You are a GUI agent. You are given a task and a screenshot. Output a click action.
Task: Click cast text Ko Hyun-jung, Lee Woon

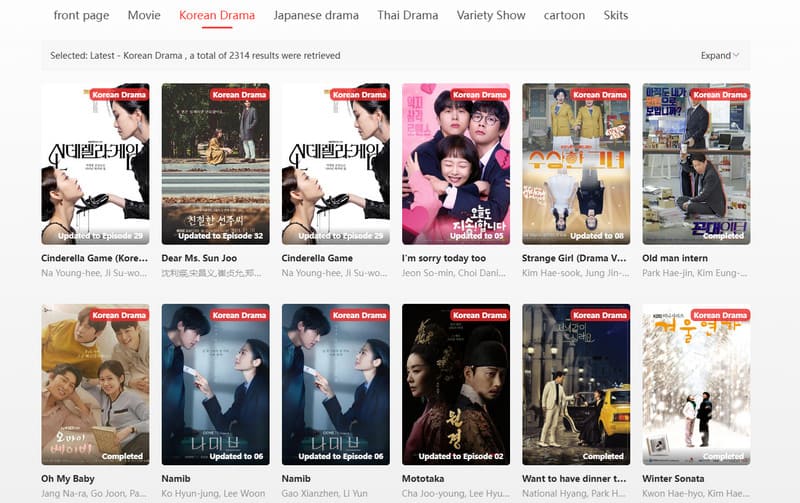pos(213,493)
